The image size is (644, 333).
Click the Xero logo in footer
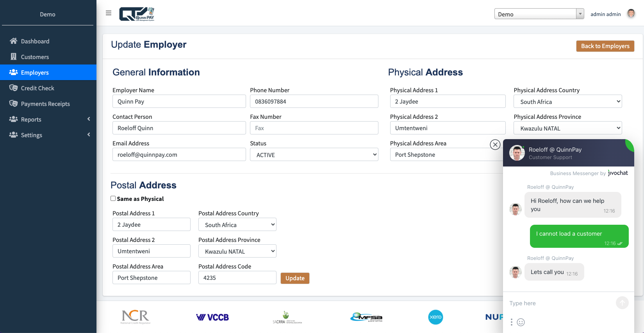point(435,317)
